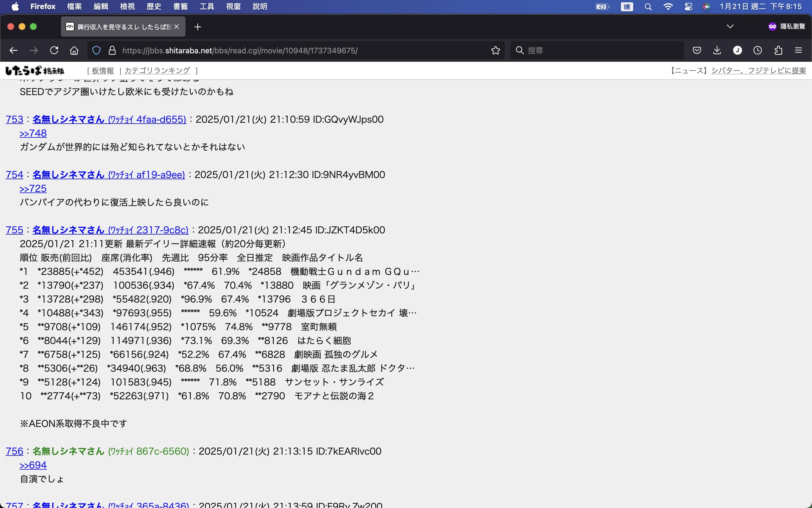This screenshot has height=508, width=812.
Task: Click text ※AEON系取得不良中です
Action: click(74, 423)
